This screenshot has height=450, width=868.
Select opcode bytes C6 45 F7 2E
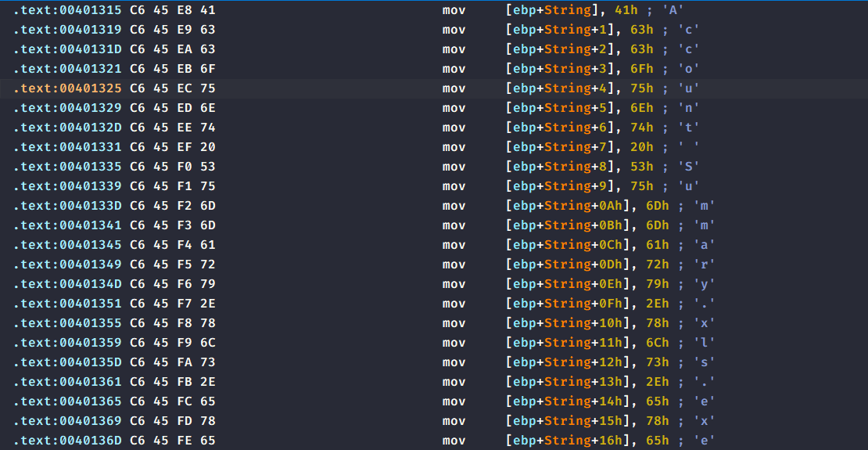tap(172, 304)
